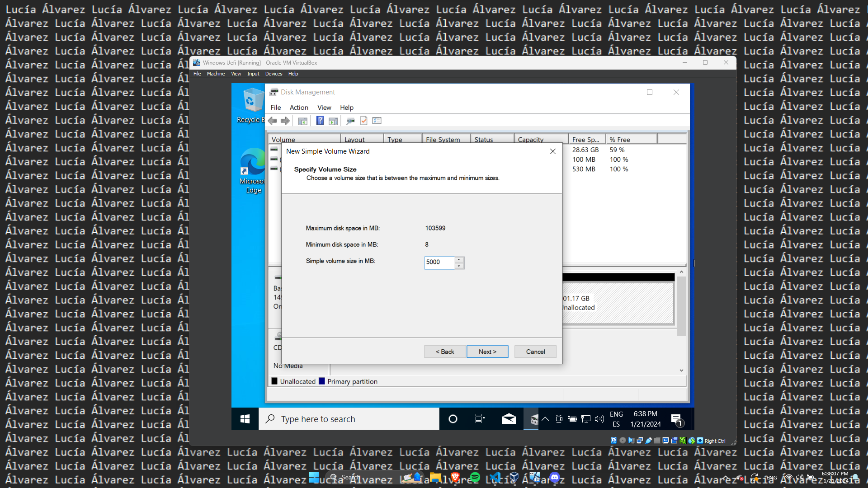
Task: Open the Action menu in Disk Management
Action: 299,108
